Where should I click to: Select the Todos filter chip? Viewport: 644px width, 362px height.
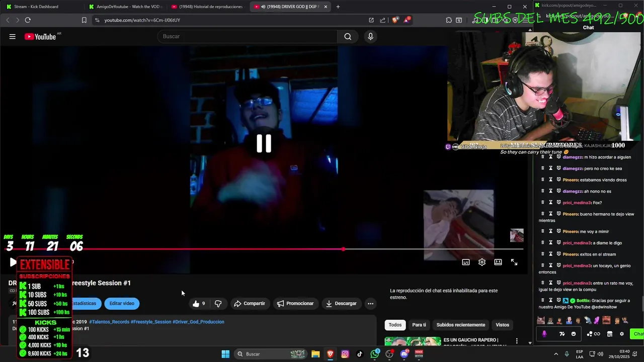(395, 325)
